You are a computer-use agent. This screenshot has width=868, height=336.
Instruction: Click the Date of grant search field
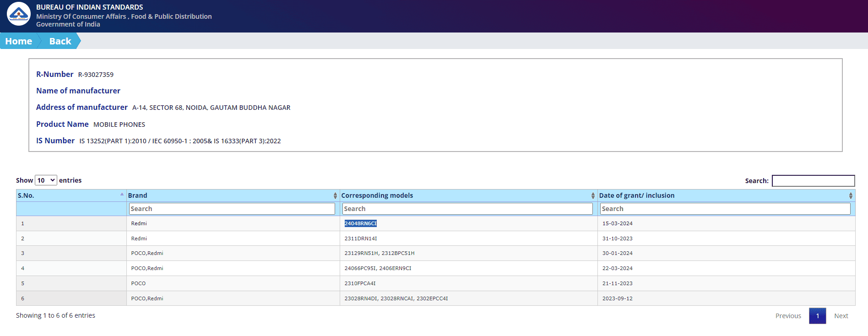(725, 209)
